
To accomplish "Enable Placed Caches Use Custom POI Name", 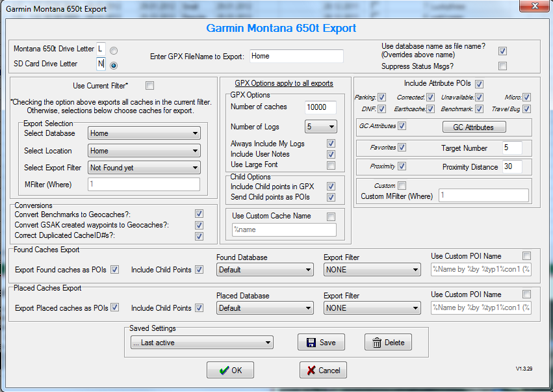I will click(x=526, y=294).
